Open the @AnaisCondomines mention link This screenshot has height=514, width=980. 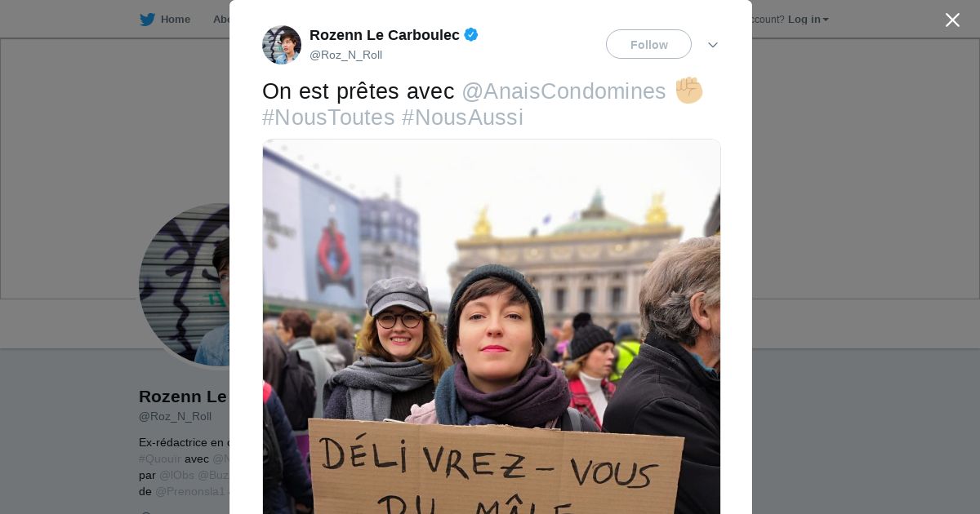[x=563, y=91]
